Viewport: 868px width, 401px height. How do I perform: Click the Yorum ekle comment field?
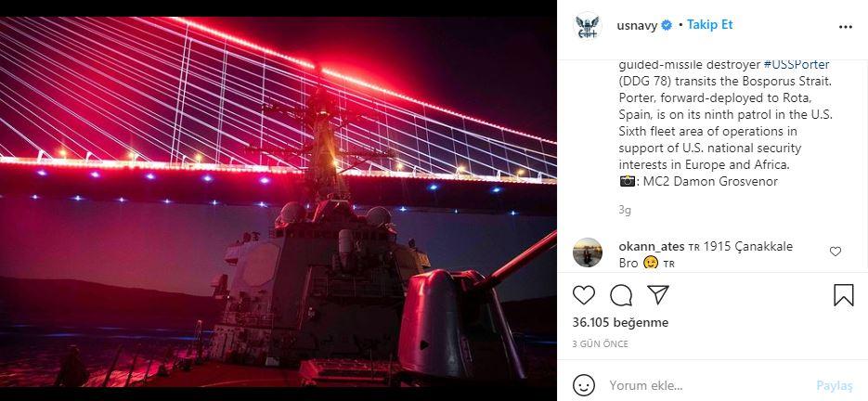[708, 385]
